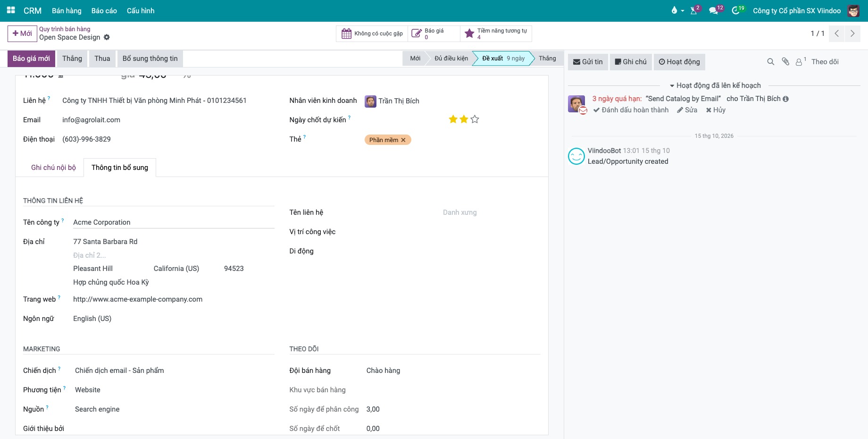Open the activities clock icon
The image size is (868, 439).
coord(735,10)
